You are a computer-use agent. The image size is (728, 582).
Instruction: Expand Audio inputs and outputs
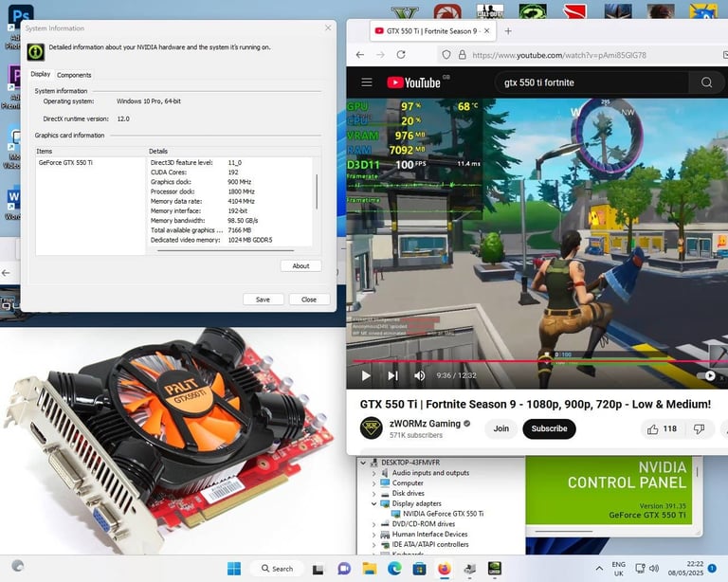[374, 473]
